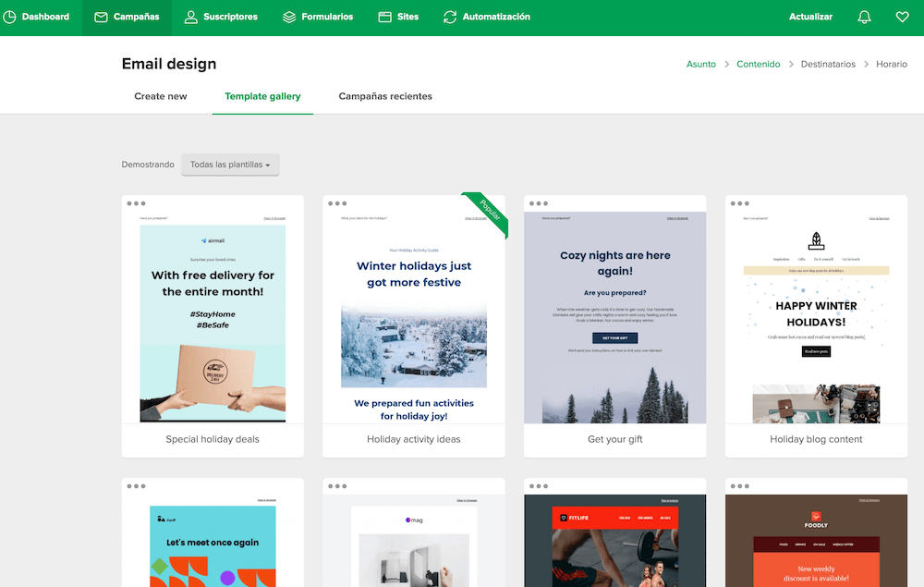Expand the Todas las plantillas dropdown
This screenshot has height=587, width=924.
tap(230, 165)
